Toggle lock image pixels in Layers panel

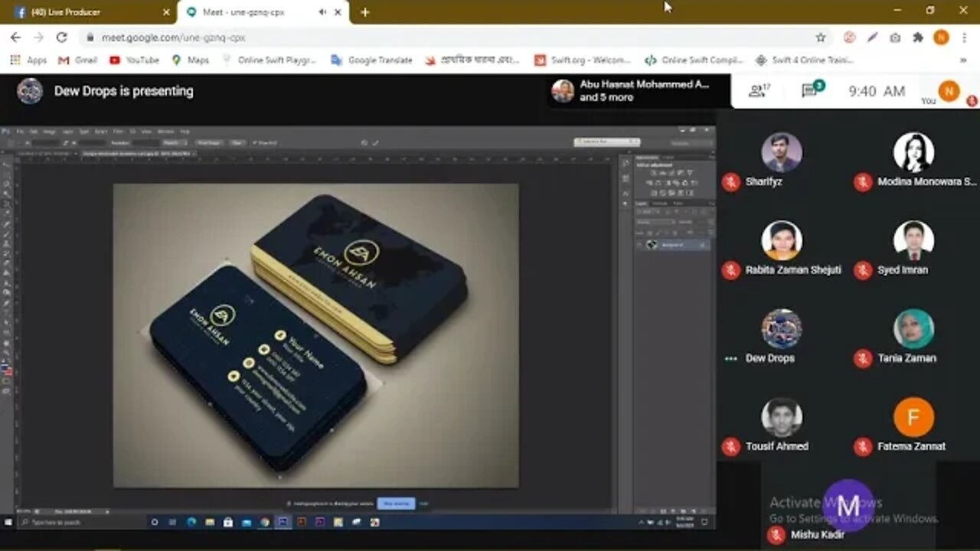(658, 233)
